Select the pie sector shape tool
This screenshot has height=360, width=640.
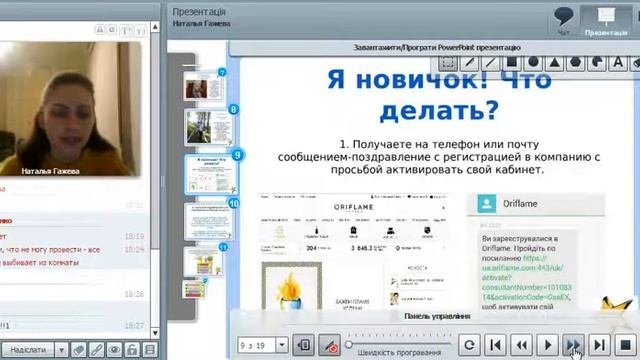pyautogui.click(x=597, y=63)
